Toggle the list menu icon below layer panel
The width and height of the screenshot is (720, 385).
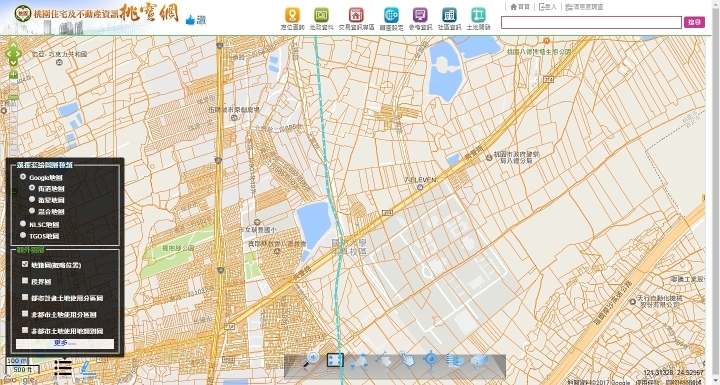click(62, 367)
